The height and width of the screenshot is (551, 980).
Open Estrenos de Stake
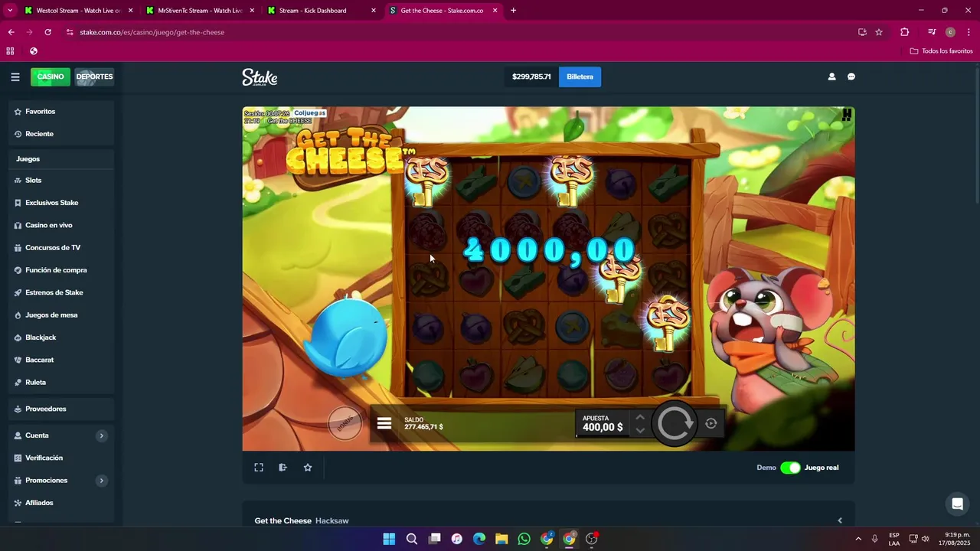[61, 292]
